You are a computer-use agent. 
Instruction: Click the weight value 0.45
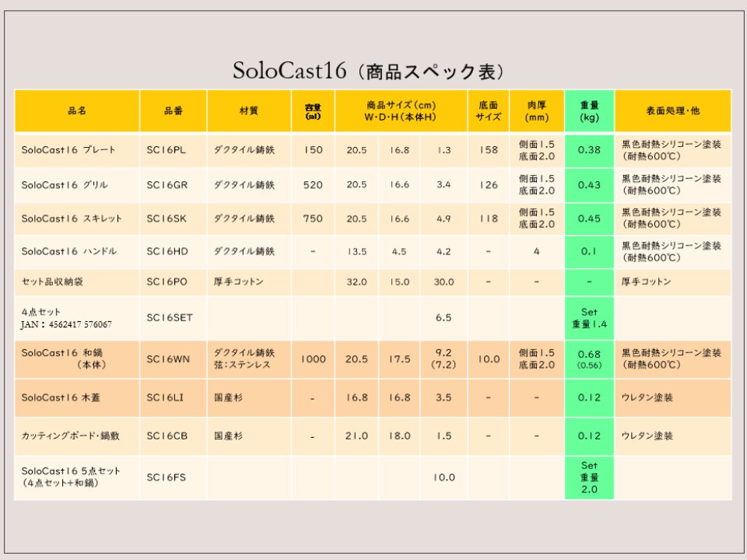point(589,219)
